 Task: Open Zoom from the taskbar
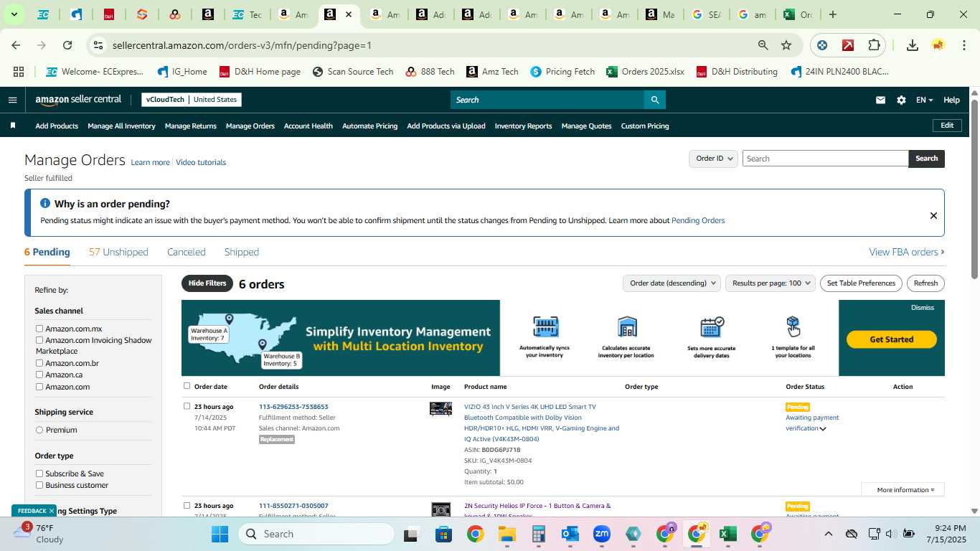(x=601, y=534)
